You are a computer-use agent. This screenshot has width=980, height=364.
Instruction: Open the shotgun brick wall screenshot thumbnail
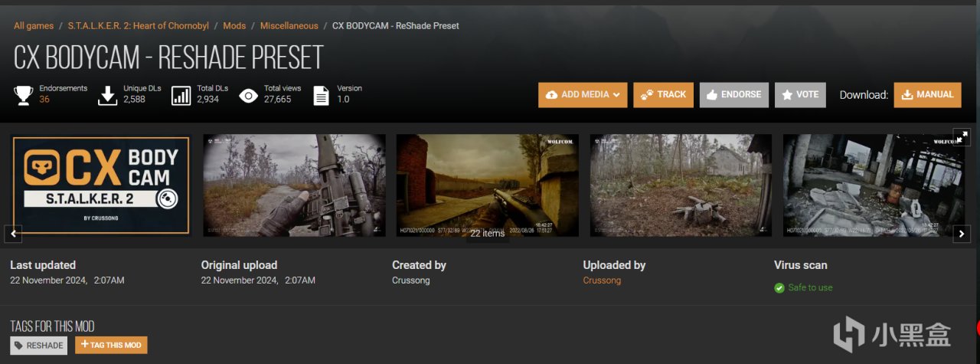pos(487,185)
